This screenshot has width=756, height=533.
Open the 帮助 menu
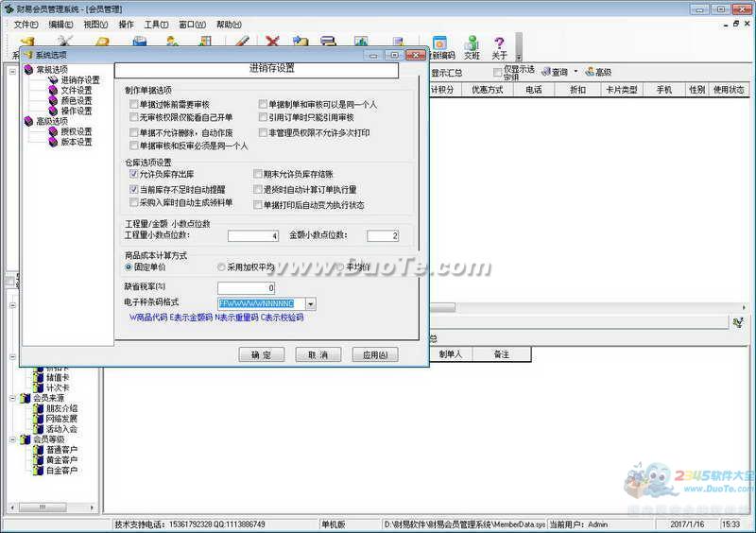pyautogui.click(x=229, y=25)
